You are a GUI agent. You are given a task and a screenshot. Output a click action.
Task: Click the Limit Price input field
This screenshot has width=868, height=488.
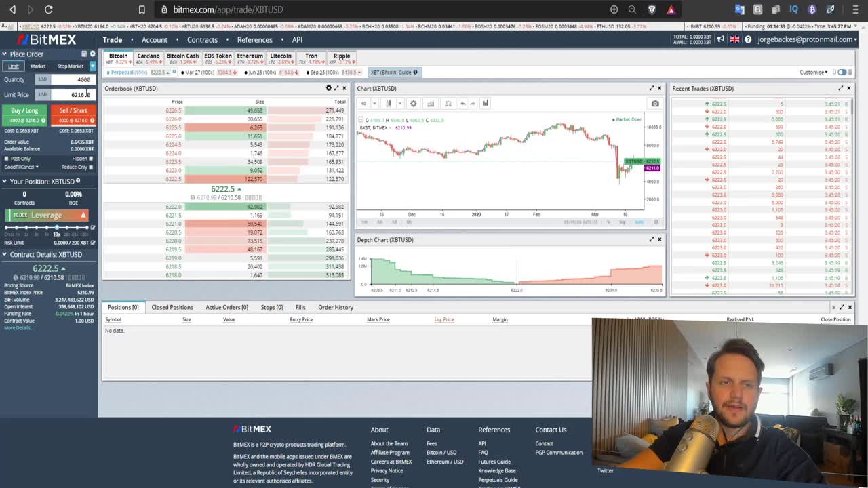[73, 94]
